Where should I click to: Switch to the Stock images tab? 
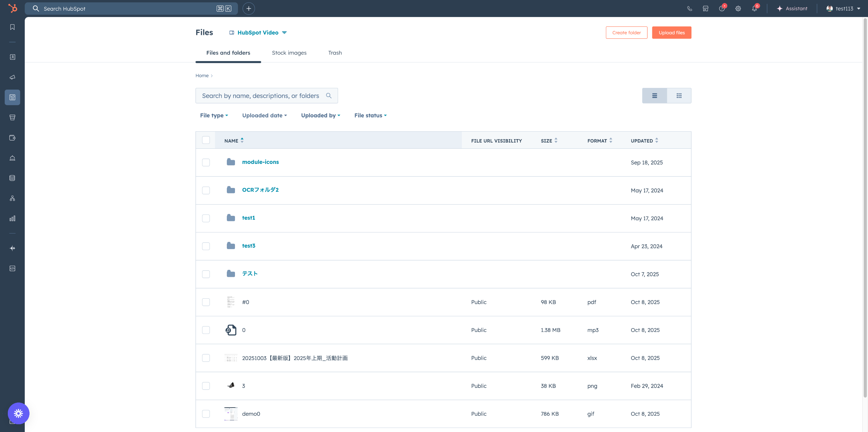289,53
